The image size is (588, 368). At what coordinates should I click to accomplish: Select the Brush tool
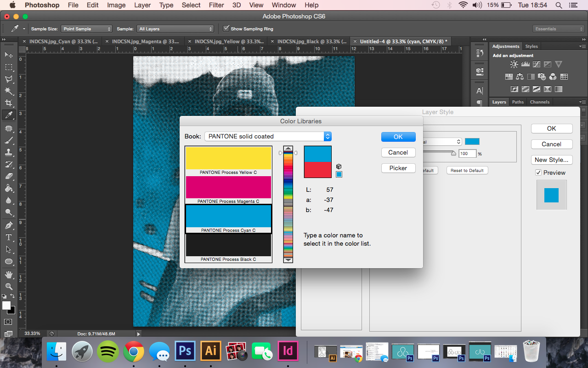tap(8, 140)
